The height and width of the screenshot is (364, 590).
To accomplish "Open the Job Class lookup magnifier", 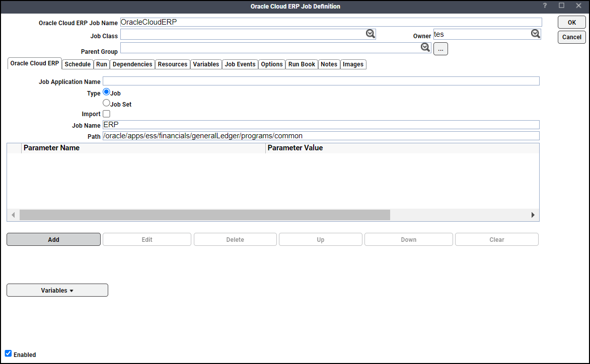I will point(370,34).
